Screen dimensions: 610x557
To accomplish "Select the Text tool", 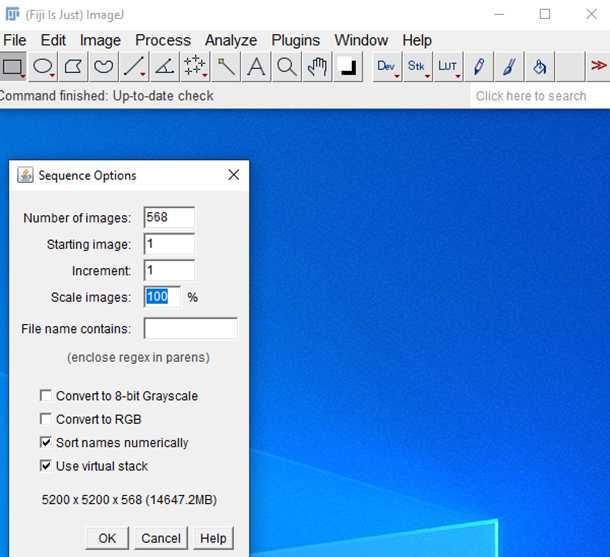I will [x=256, y=67].
